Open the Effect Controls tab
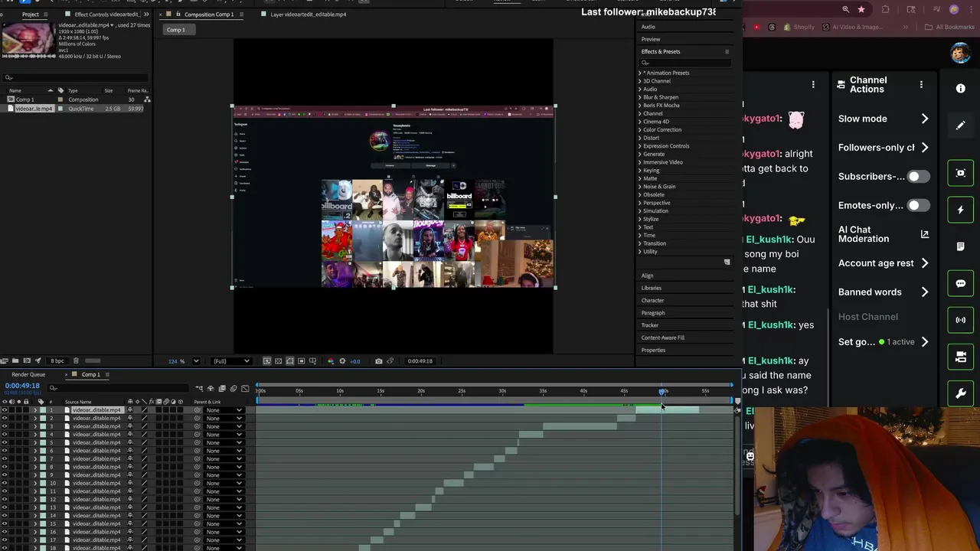 107,14
